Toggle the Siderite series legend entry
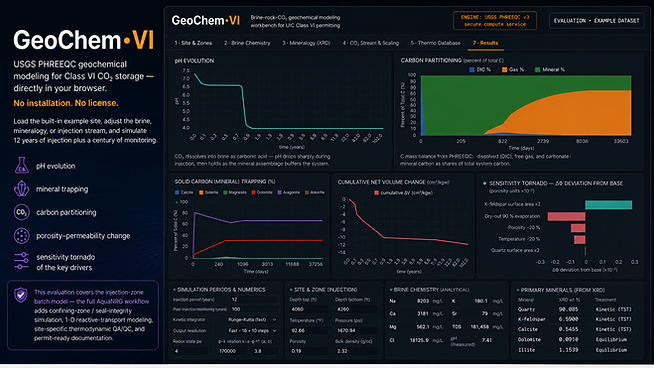 pyautogui.click(x=209, y=192)
